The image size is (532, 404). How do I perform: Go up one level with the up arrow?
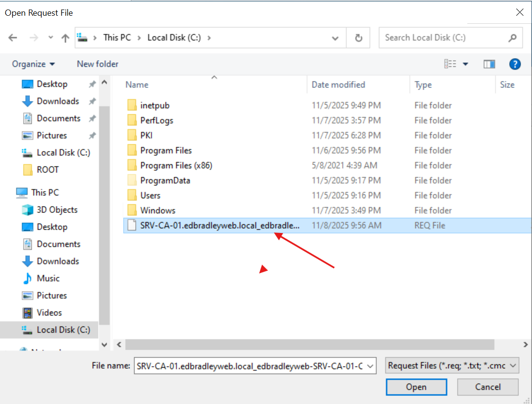65,37
